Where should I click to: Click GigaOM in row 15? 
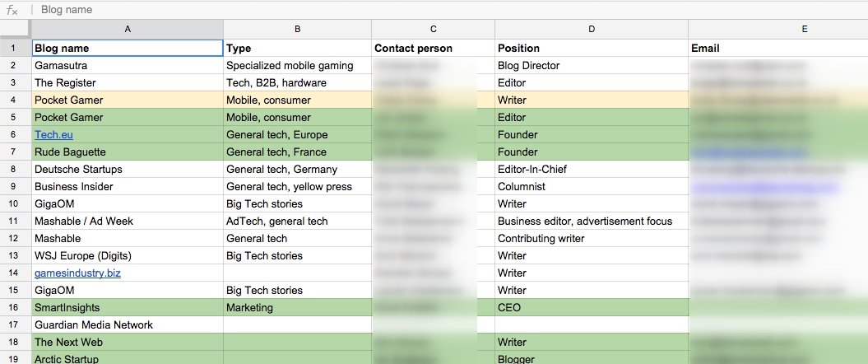tap(128, 291)
